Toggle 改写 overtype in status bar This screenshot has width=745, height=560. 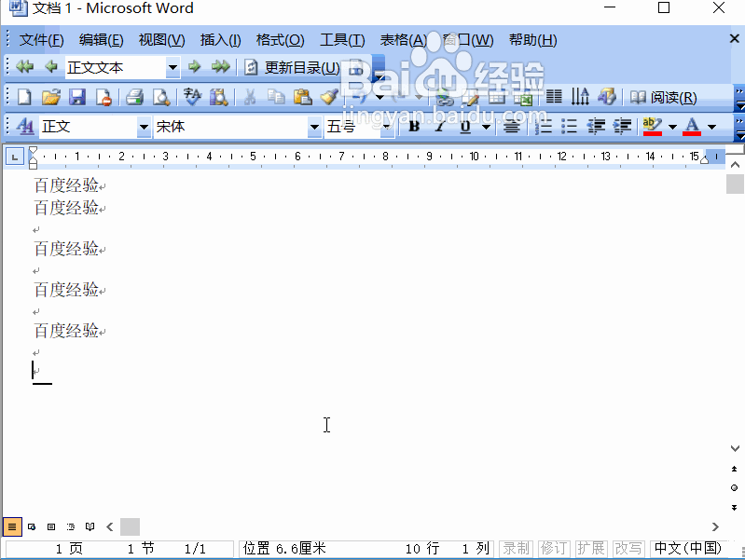[x=628, y=549]
